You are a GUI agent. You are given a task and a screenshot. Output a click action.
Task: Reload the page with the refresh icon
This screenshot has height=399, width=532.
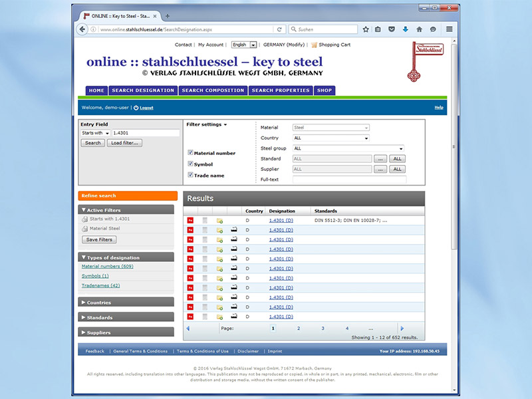coord(279,29)
